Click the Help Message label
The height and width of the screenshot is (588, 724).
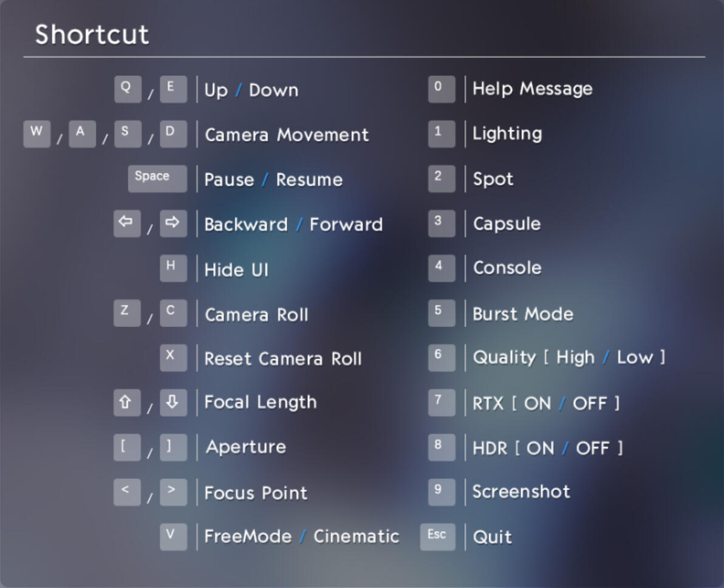[x=532, y=88]
